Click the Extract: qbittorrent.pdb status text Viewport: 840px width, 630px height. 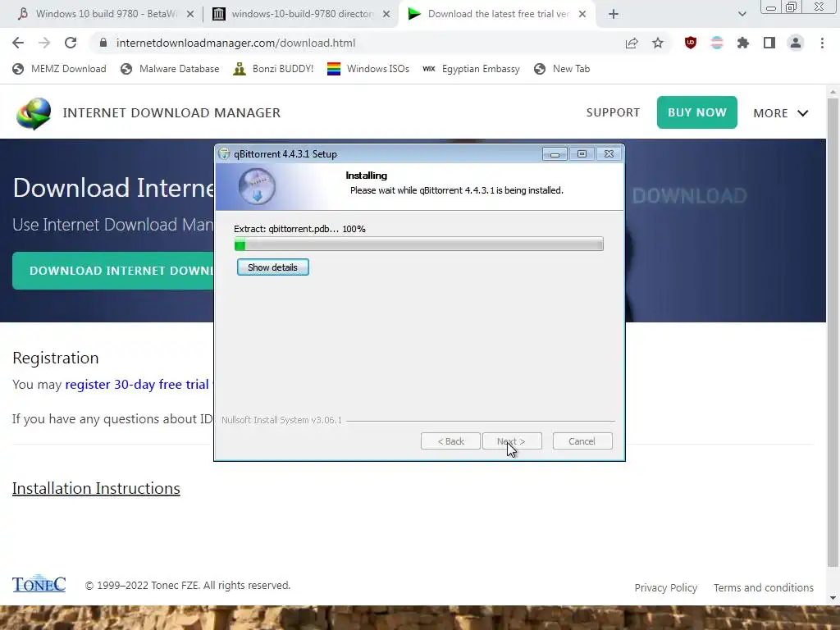coord(299,229)
